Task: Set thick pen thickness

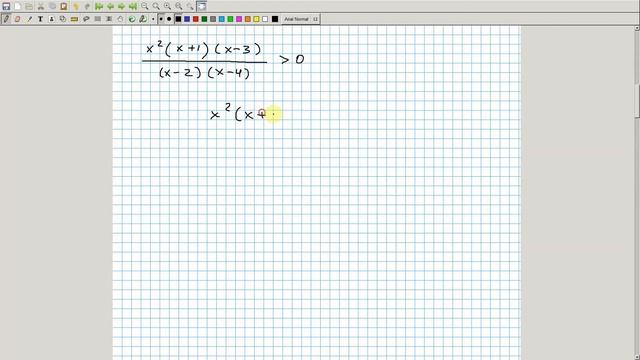Action: pos(169,19)
